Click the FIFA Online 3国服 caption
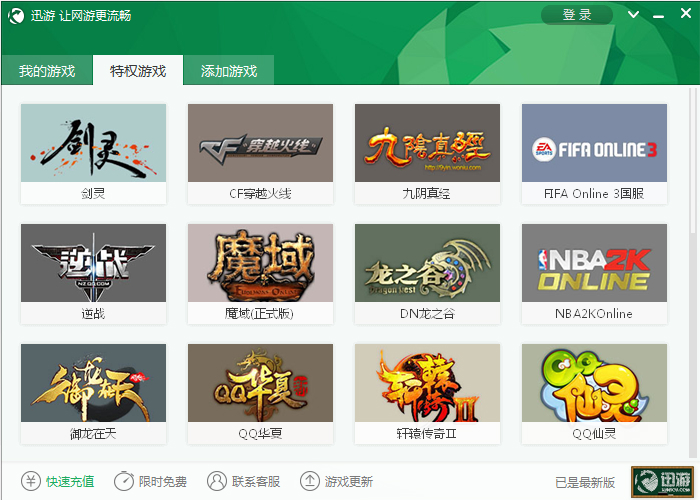Viewport: 700px width, 500px height. [x=594, y=193]
